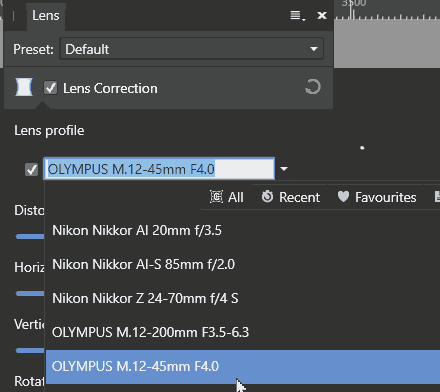Choose Nikon Nikkor AI 20mm f/3.5
This screenshot has width=440, height=392.
(x=243, y=231)
